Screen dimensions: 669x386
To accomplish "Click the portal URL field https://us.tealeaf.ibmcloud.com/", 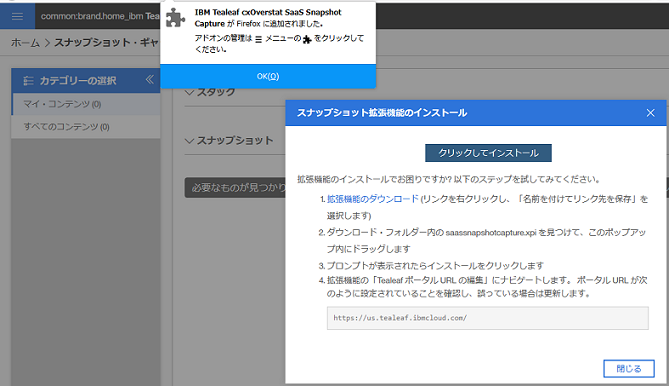I will 488,318.
